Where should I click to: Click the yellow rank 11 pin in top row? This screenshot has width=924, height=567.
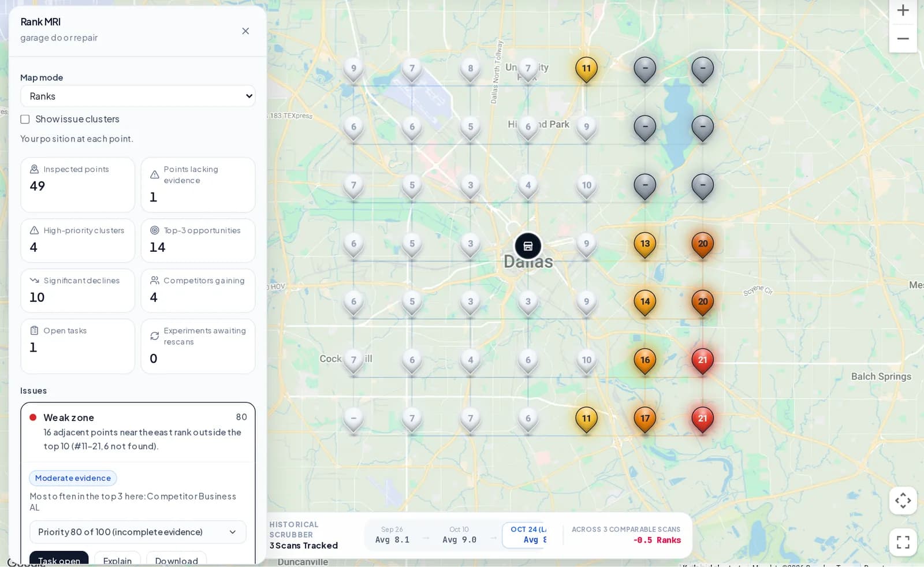pos(586,70)
